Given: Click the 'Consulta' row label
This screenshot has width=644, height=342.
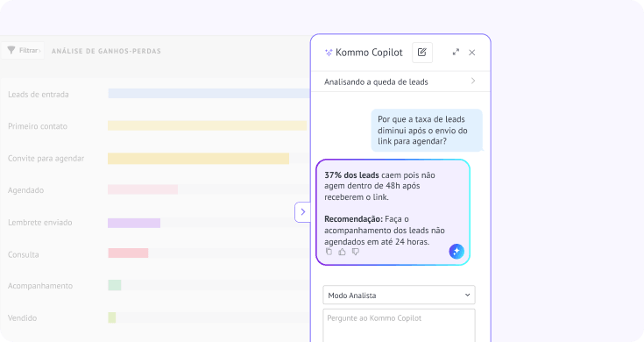Looking at the screenshot, I should (24, 255).
